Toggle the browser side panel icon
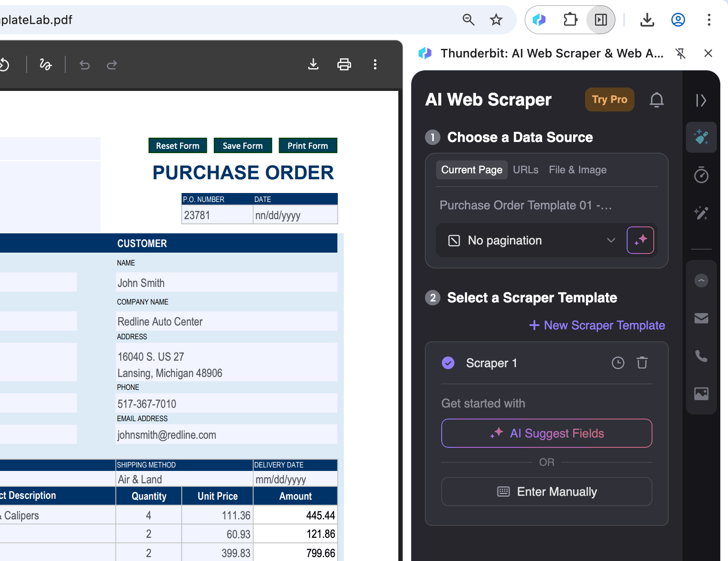728x561 pixels. tap(601, 20)
